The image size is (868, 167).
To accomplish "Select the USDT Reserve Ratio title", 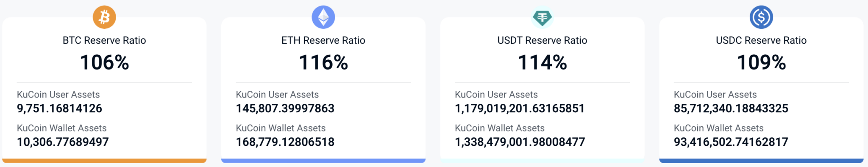I will tap(542, 40).
